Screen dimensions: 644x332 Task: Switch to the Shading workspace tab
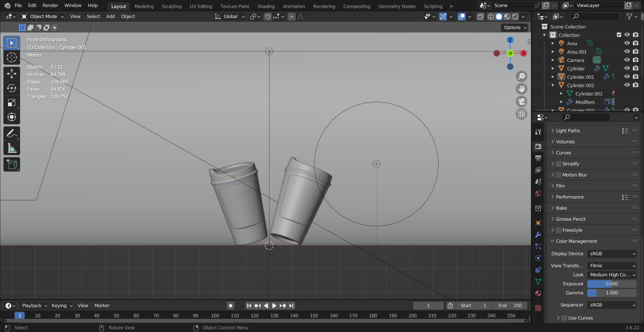(266, 6)
